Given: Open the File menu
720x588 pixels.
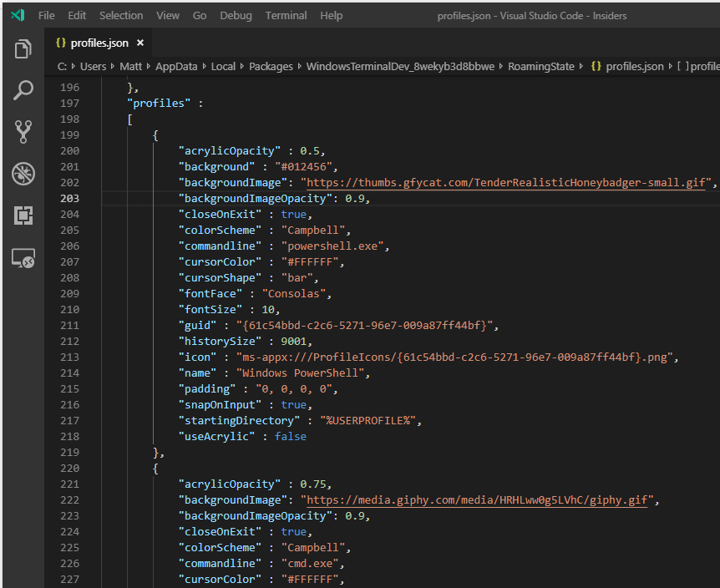Looking at the screenshot, I should coord(47,15).
